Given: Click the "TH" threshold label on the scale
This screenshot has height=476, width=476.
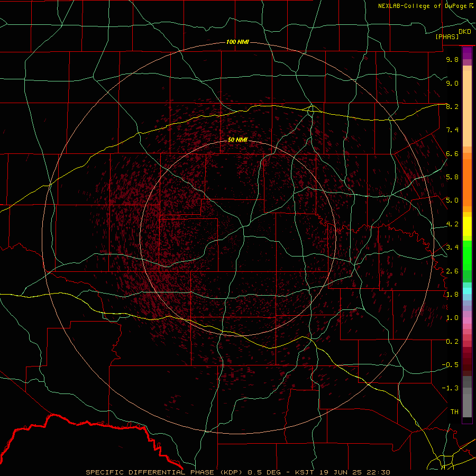Looking at the screenshot, I should (x=454, y=412).
